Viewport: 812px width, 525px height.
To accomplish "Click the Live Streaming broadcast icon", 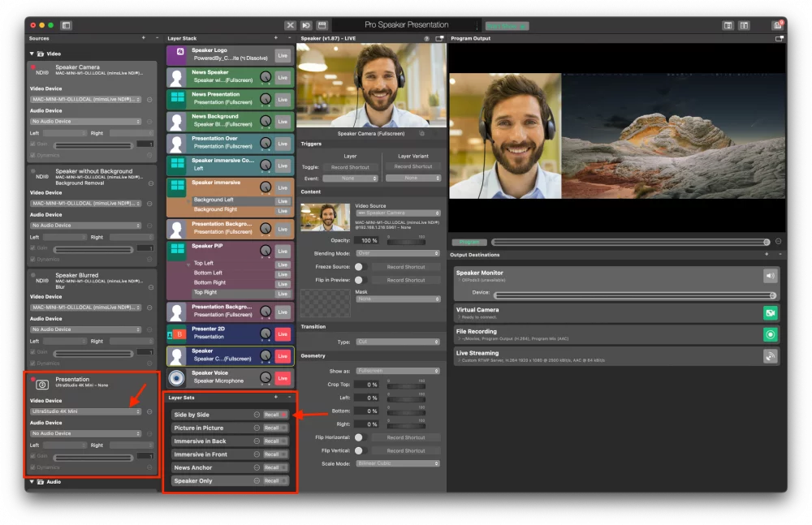I will (770, 356).
